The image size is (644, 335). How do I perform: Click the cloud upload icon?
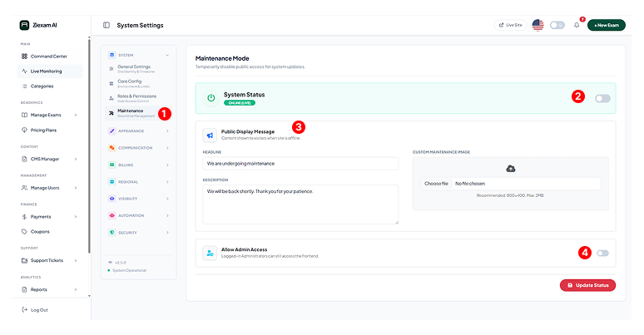coord(510,169)
